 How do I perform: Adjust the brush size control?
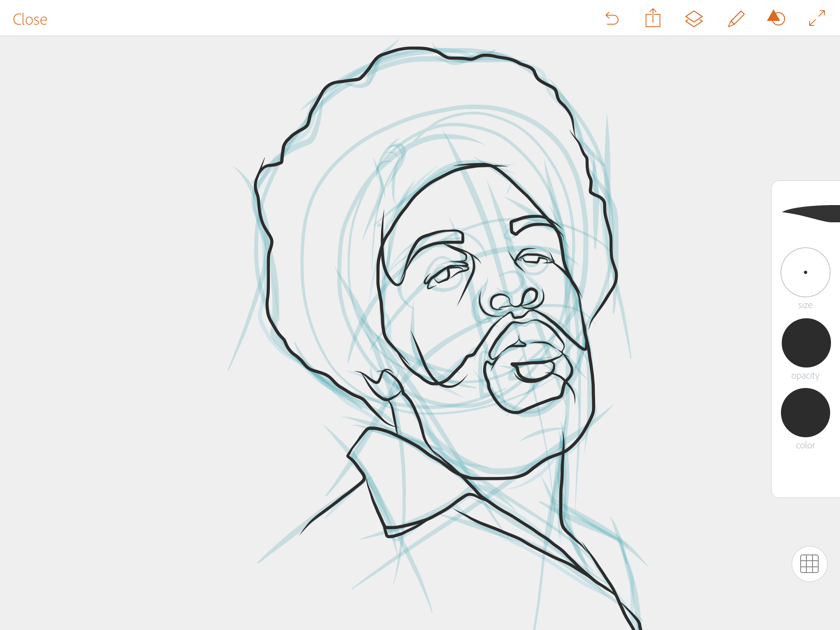[806, 272]
